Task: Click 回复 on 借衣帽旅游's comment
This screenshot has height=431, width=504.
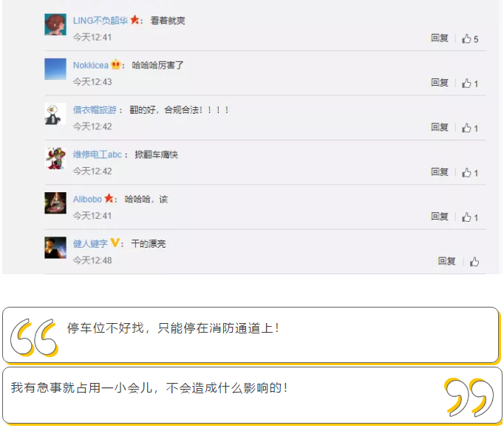Action: point(440,127)
